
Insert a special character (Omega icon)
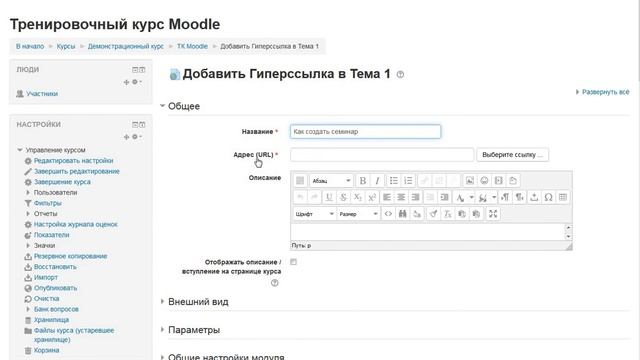tap(548, 197)
